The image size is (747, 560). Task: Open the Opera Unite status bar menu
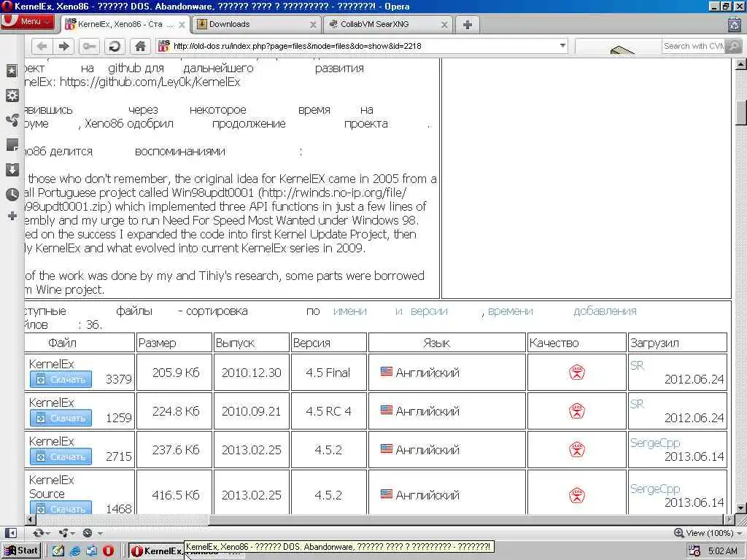click(x=66, y=533)
